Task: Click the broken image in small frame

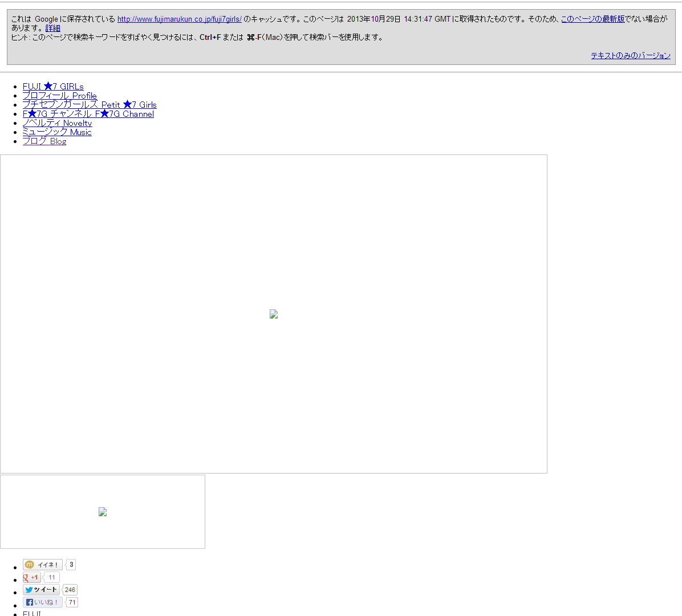Action: pyautogui.click(x=103, y=512)
